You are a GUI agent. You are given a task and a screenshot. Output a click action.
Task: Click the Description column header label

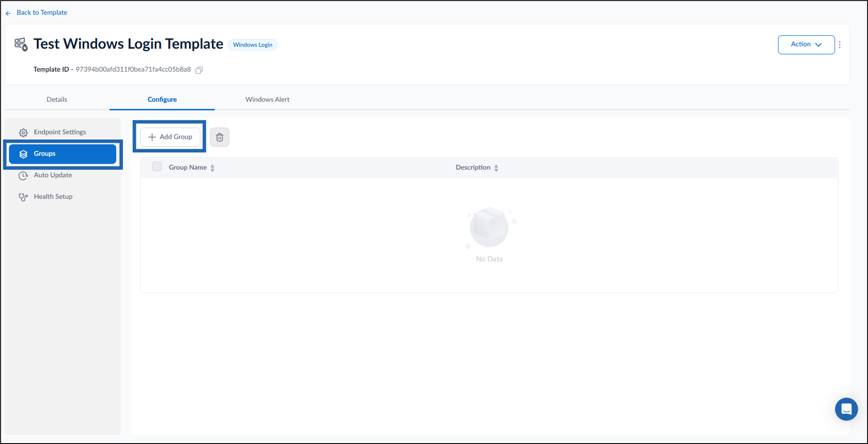pos(473,167)
